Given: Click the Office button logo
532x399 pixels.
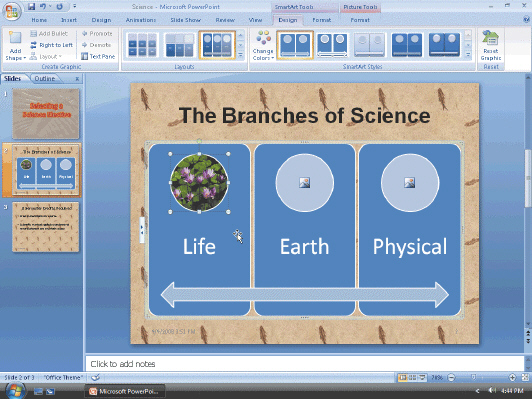Looking at the screenshot, I should click(12, 11).
